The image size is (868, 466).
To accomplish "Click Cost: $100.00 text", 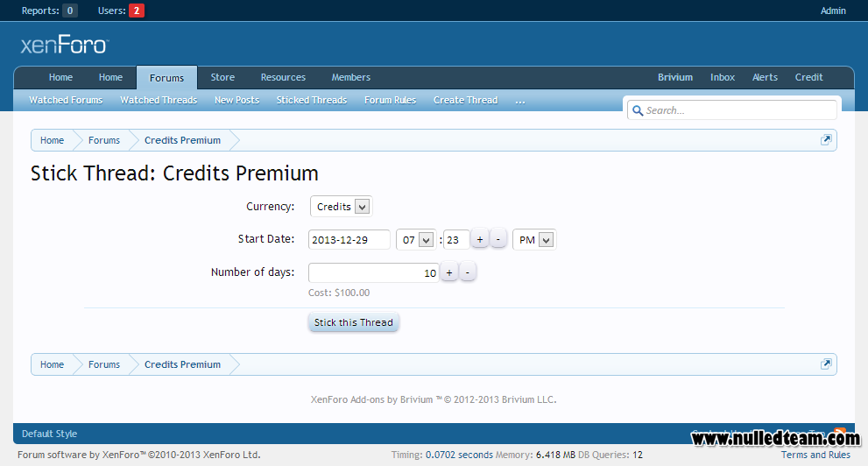I will pos(339,293).
